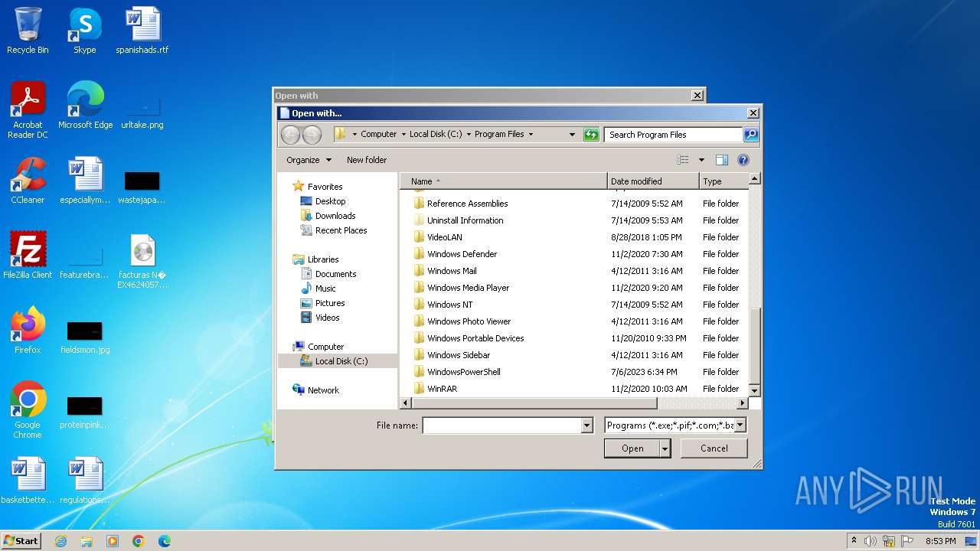980x551 pixels.
Task: Select Music library
Action: [x=325, y=289]
